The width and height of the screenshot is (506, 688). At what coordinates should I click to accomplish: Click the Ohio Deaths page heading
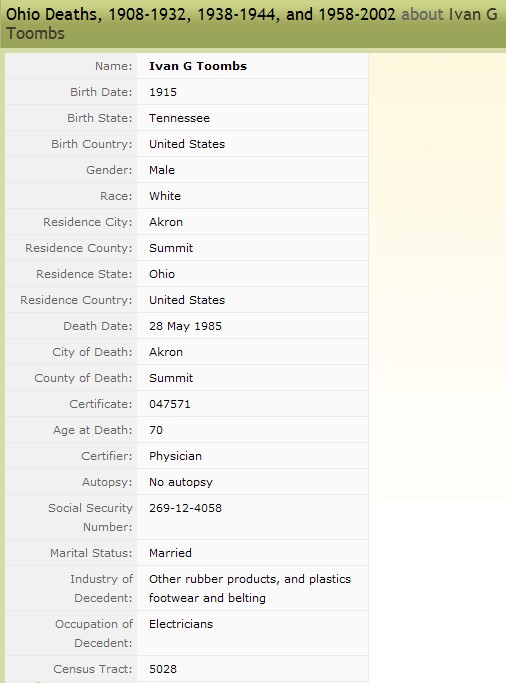pos(251,24)
